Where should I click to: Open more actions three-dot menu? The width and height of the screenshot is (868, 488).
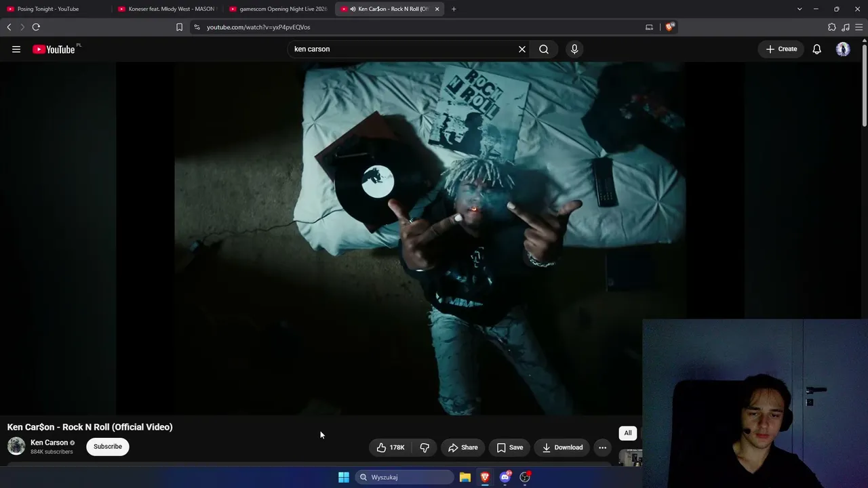tap(602, 447)
